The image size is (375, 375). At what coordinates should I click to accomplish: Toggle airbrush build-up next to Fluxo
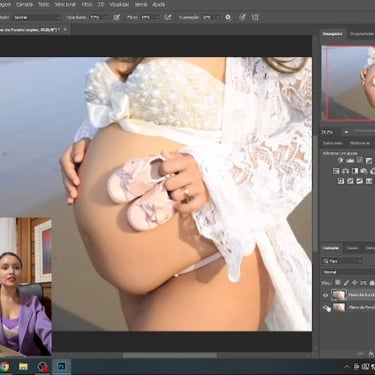pos(168,17)
